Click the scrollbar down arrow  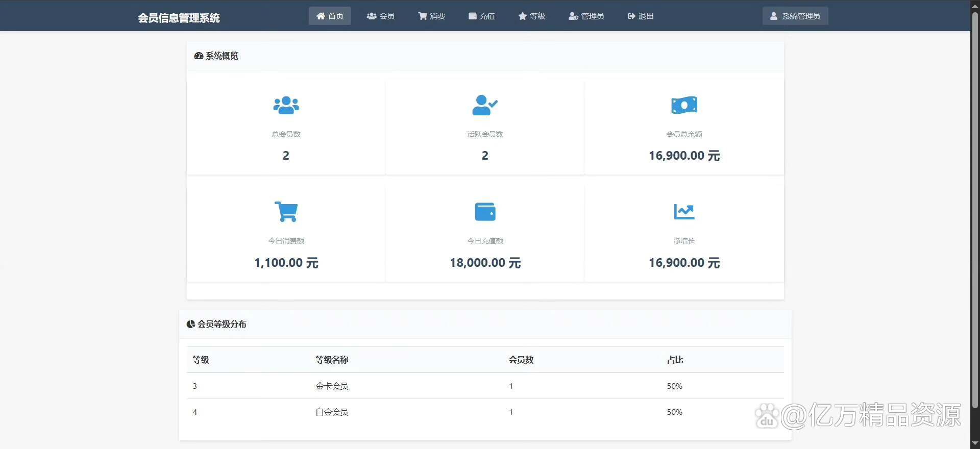click(975, 444)
